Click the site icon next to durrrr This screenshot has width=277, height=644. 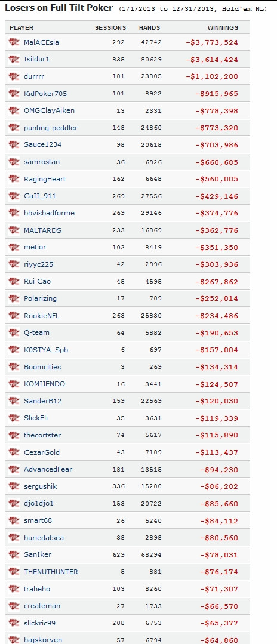14,76
